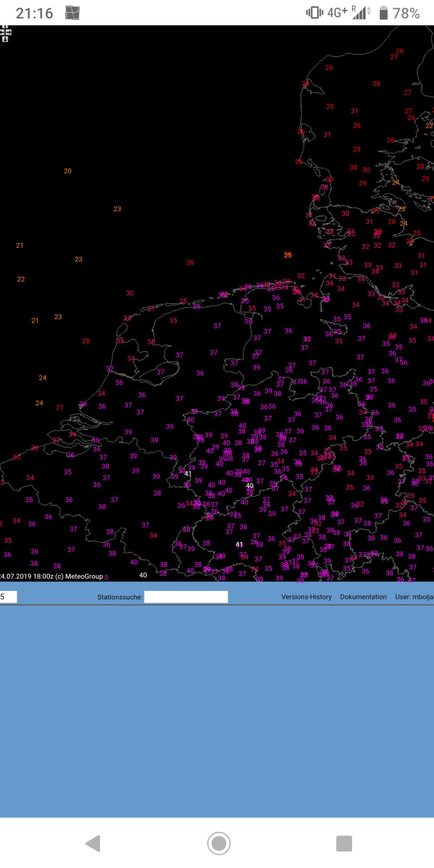434x868 pixels.
Task: Open the Versions-History link
Action: click(306, 597)
